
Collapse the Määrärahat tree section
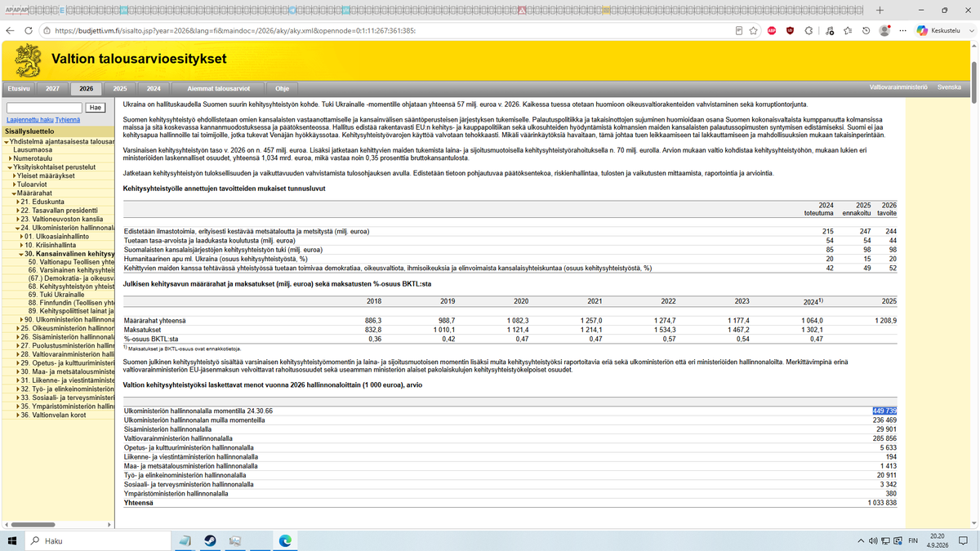(12, 193)
